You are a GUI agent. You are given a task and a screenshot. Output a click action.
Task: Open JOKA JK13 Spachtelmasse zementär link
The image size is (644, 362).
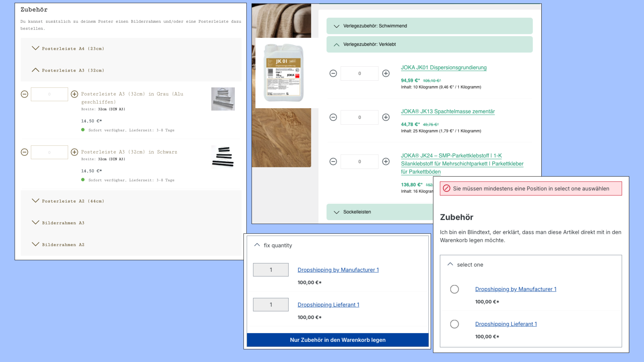(x=447, y=111)
